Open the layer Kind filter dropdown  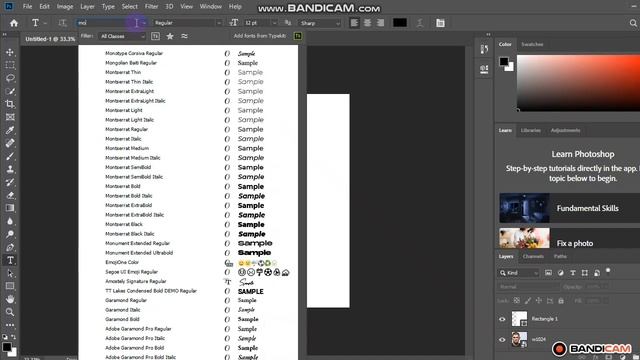point(519,273)
